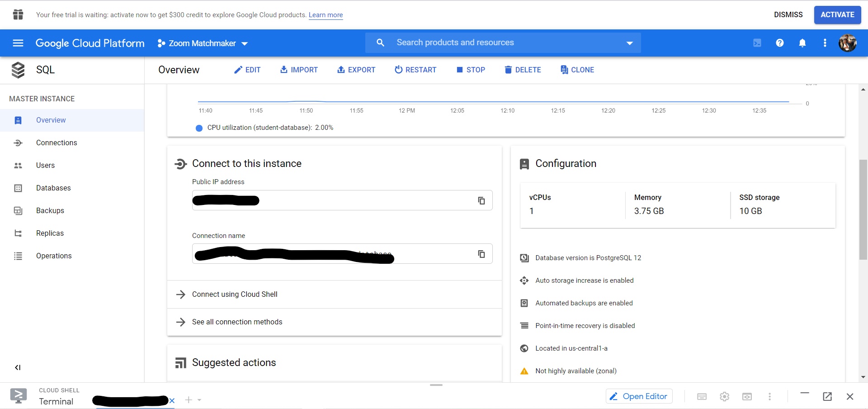Click 'Database version is PostgreSQL 12' text
The height and width of the screenshot is (409, 868).
tap(588, 258)
